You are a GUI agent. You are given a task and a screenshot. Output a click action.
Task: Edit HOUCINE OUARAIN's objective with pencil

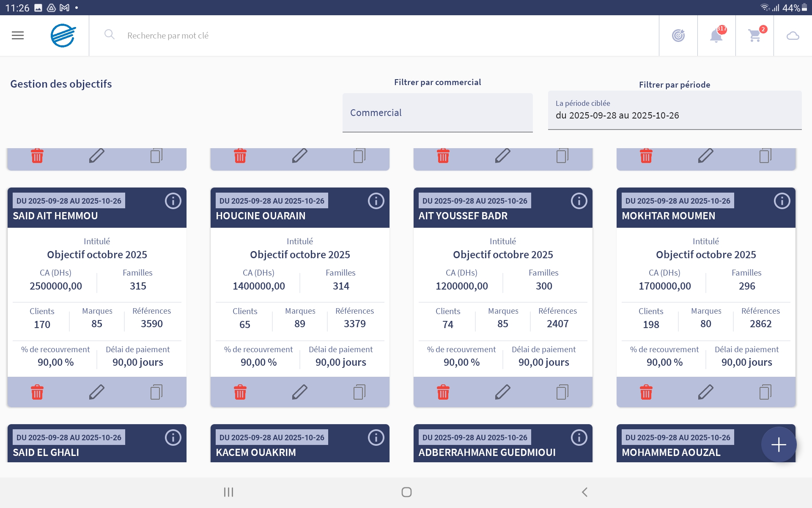[x=299, y=392]
